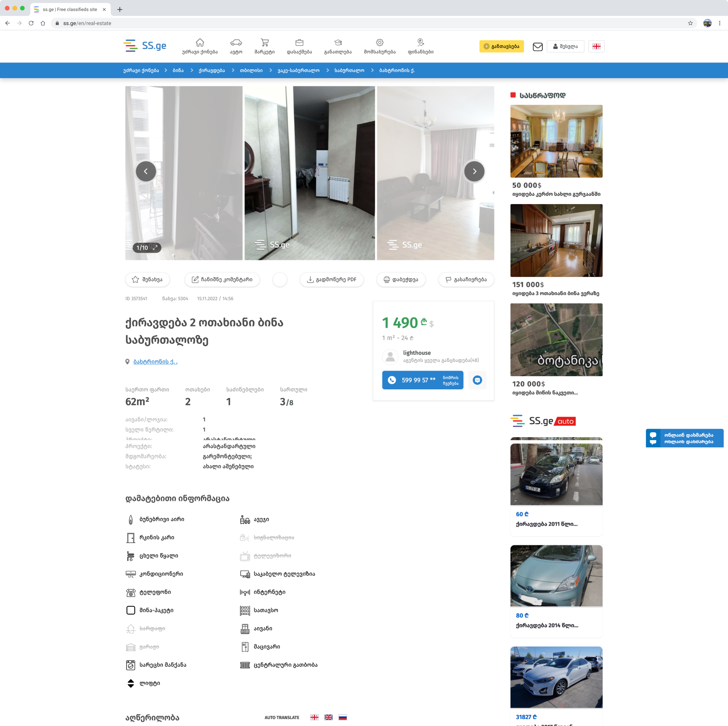This screenshot has width=728, height=726.
Task: Switch price currency to dollar sign
Action: (x=431, y=324)
